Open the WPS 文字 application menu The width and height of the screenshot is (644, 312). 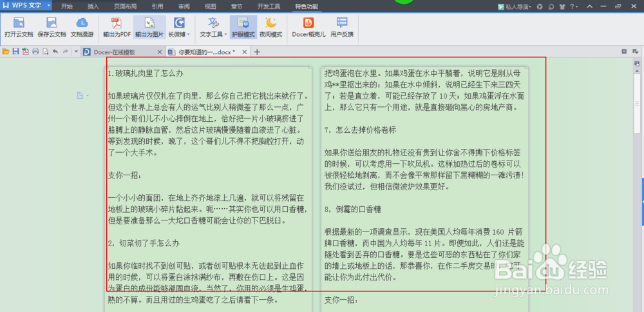coord(26,6)
